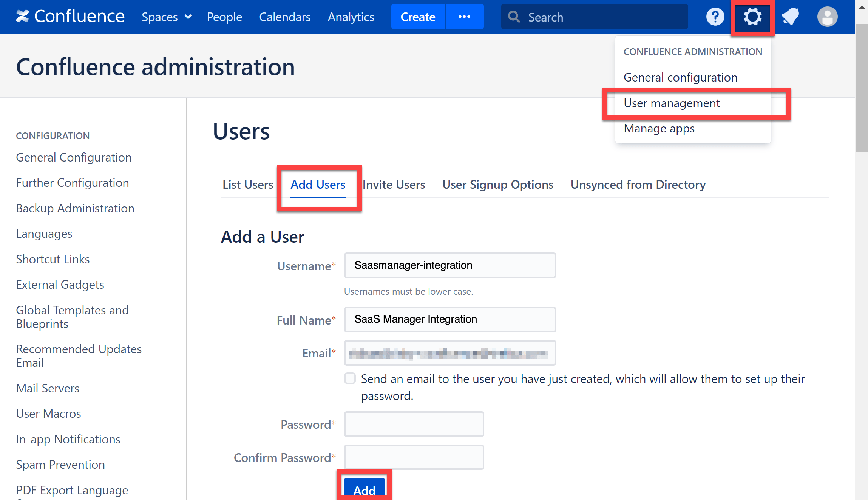The image size is (868, 500).
Task: Open Further Configuration sidebar link
Action: click(73, 183)
